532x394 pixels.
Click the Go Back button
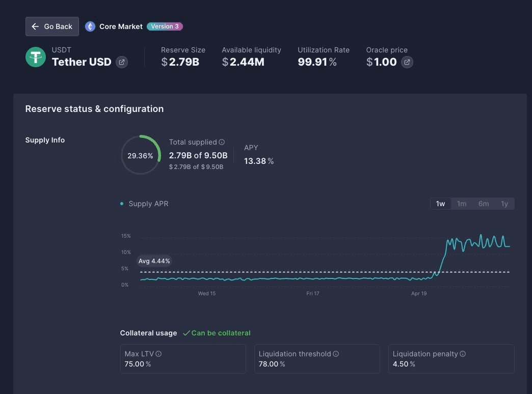click(x=52, y=26)
